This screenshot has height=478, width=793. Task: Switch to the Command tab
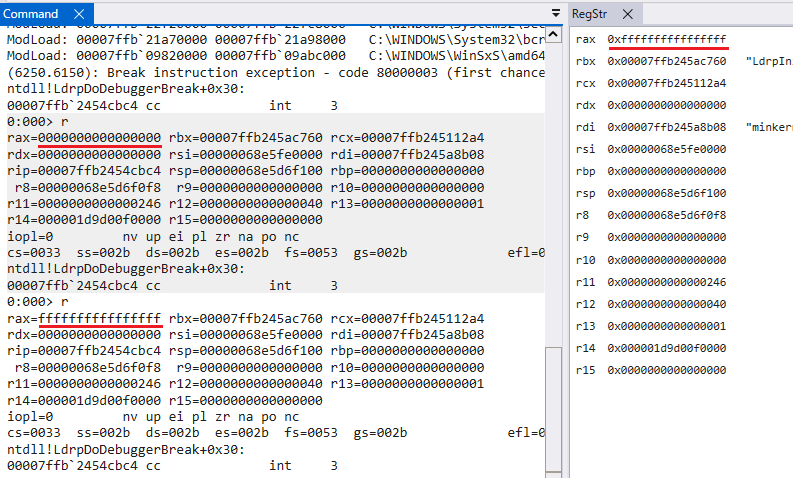(x=30, y=14)
